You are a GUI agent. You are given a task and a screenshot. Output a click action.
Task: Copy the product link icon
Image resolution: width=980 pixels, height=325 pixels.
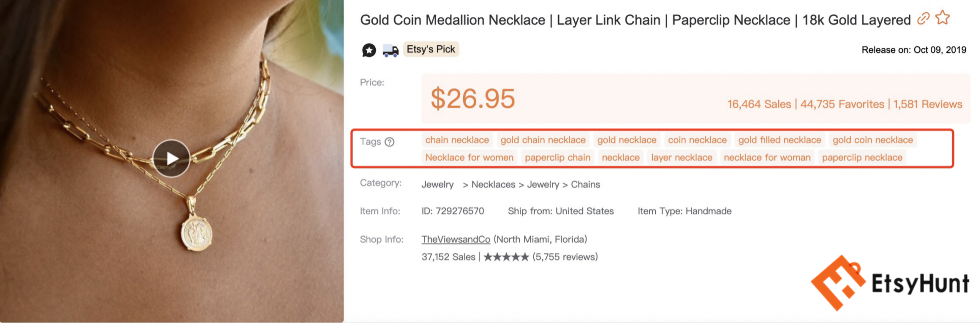[923, 19]
